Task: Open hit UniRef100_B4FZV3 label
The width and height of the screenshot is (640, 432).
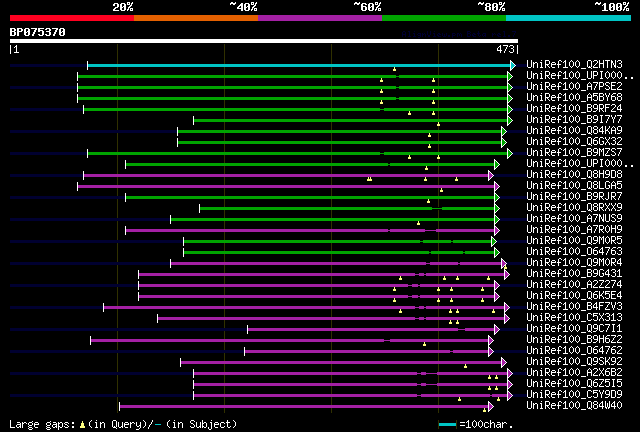Action: [x=574, y=307]
